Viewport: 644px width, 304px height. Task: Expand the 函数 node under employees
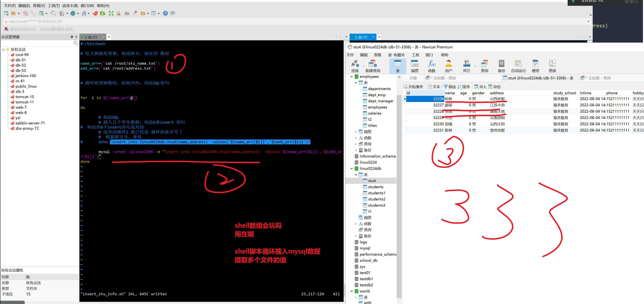pyautogui.click(x=356, y=138)
